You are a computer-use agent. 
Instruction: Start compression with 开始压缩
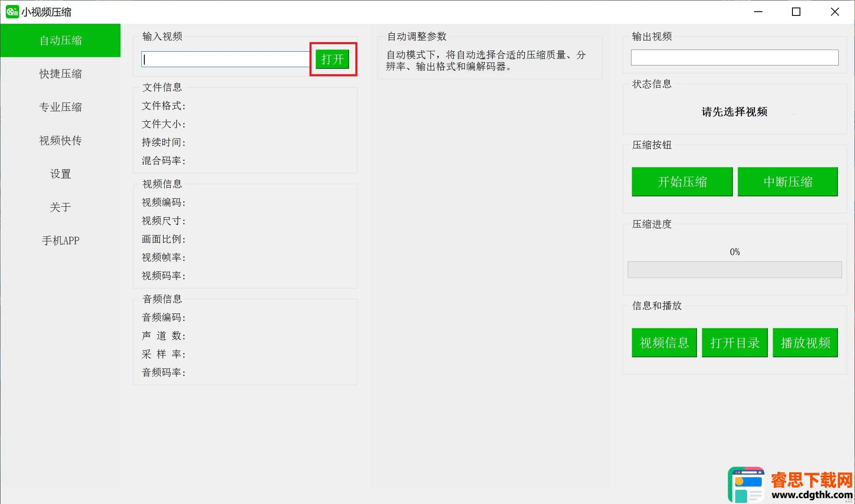coord(682,182)
